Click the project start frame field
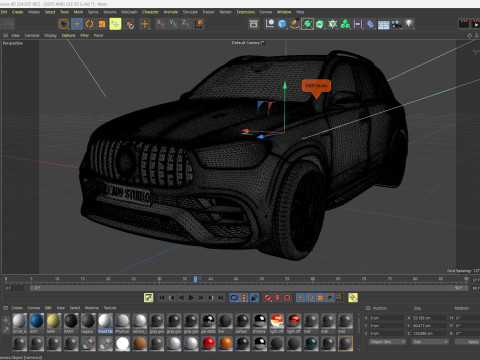The image size is (480, 360). [x=15, y=288]
